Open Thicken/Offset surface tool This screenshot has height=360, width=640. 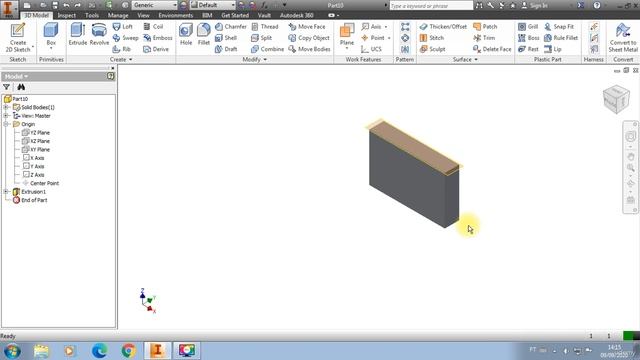[443, 27]
